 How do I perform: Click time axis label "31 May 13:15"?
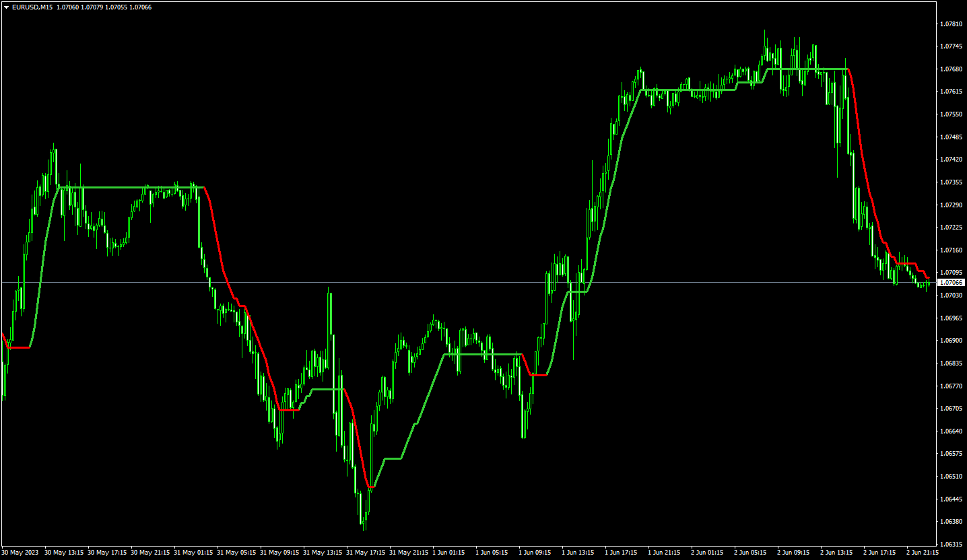[x=323, y=553]
